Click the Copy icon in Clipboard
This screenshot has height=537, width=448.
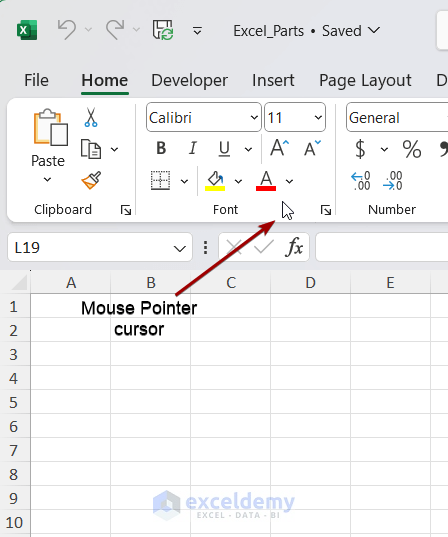pos(91,149)
